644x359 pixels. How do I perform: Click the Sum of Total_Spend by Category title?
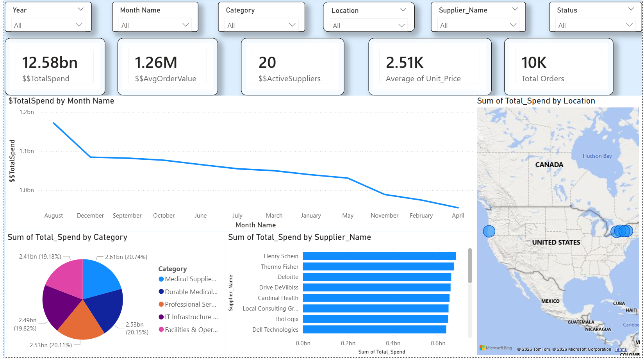(x=67, y=237)
